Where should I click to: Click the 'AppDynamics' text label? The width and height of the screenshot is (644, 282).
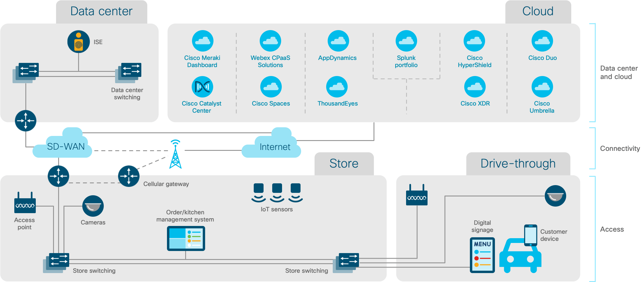338,58
